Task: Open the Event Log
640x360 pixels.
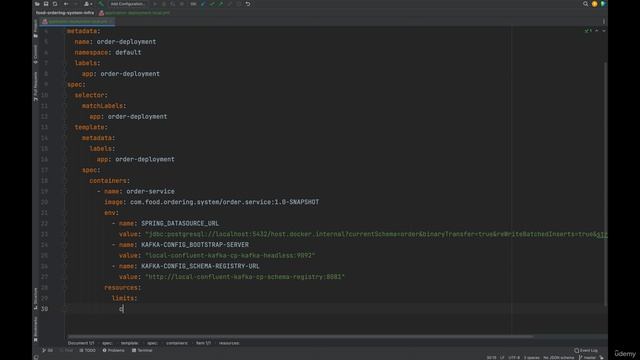Action: coord(586,350)
